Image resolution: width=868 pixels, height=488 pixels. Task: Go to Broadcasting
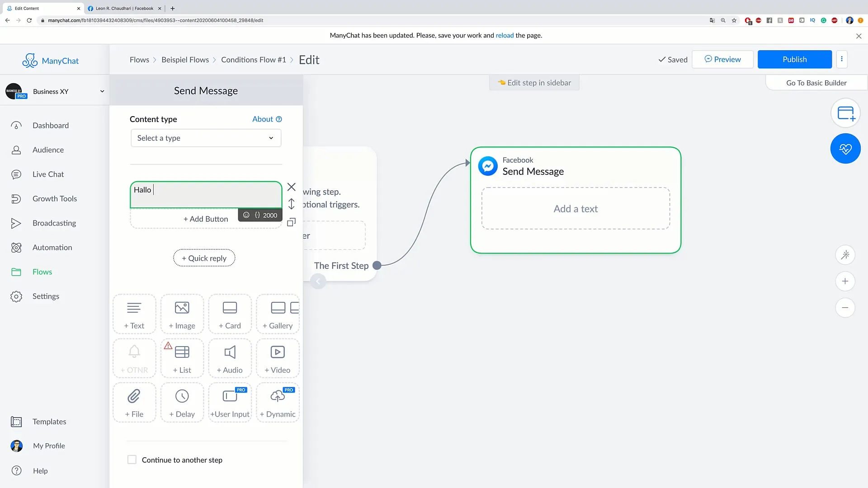pos(54,223)
